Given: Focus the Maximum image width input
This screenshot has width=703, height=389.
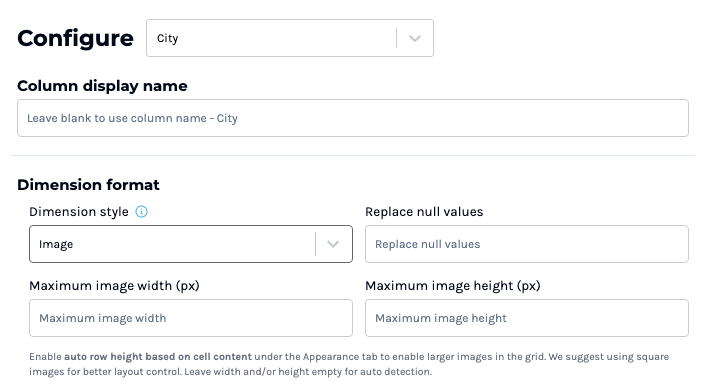Looking at the screenshot, I should point(191,318).
